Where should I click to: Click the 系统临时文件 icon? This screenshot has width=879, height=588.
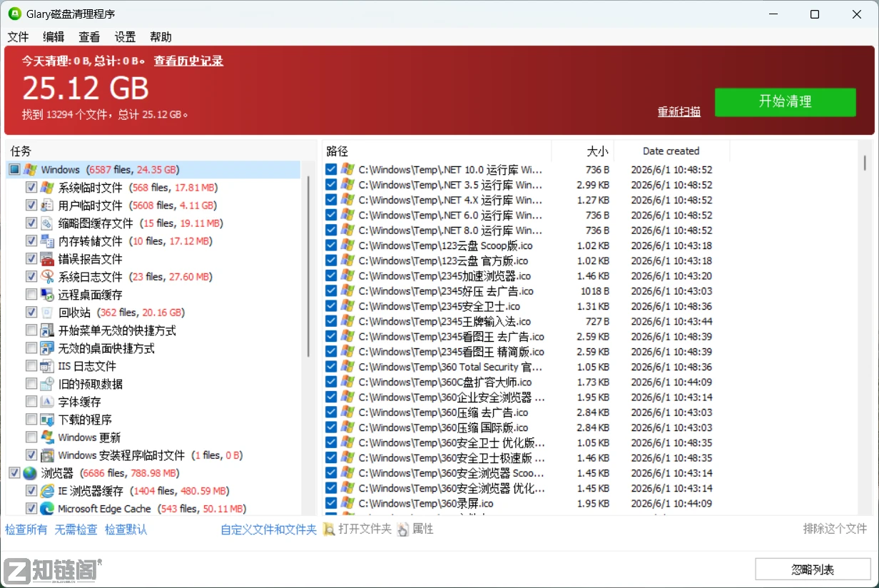click(x=47, y=188)
